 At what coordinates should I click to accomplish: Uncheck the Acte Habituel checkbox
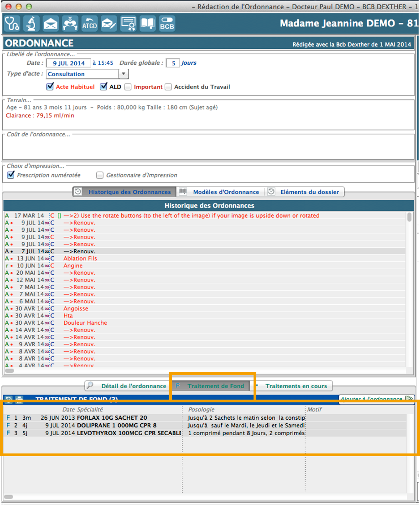tap(50, 87)
